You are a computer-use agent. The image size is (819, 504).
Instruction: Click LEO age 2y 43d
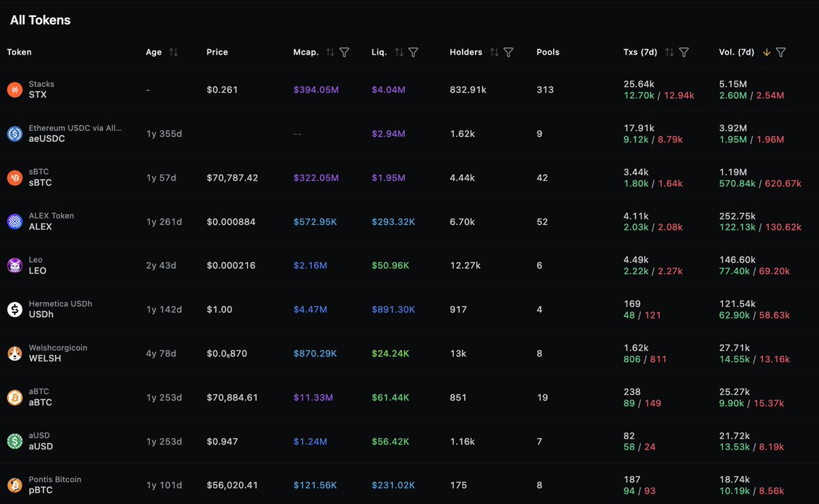tap(161, 265)
